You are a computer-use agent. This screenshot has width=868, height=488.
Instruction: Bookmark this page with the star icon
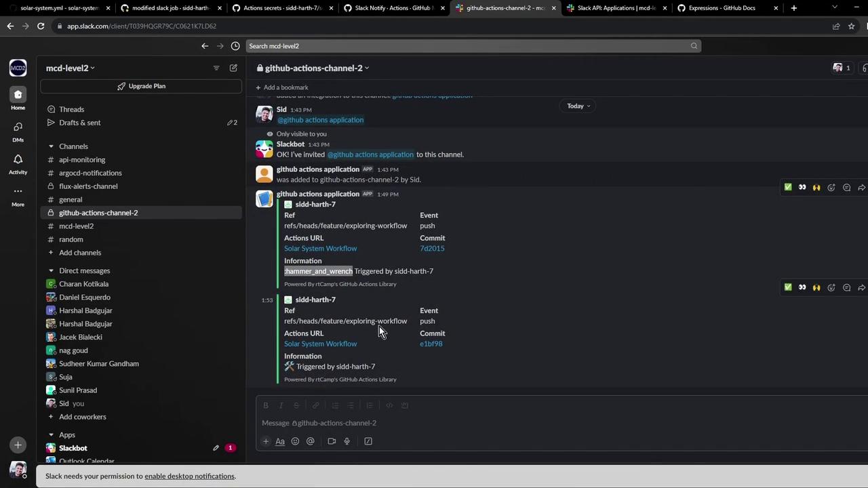click(x=851, y=26)
